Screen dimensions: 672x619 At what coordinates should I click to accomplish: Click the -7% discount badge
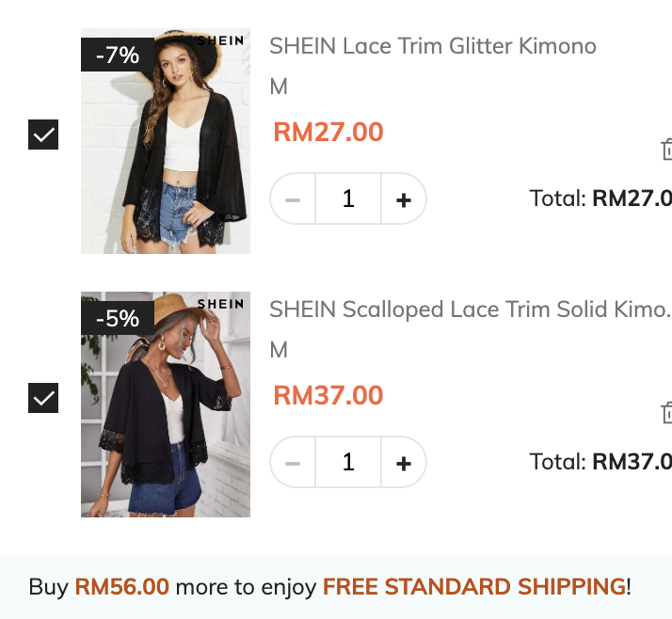coord(117,56)
